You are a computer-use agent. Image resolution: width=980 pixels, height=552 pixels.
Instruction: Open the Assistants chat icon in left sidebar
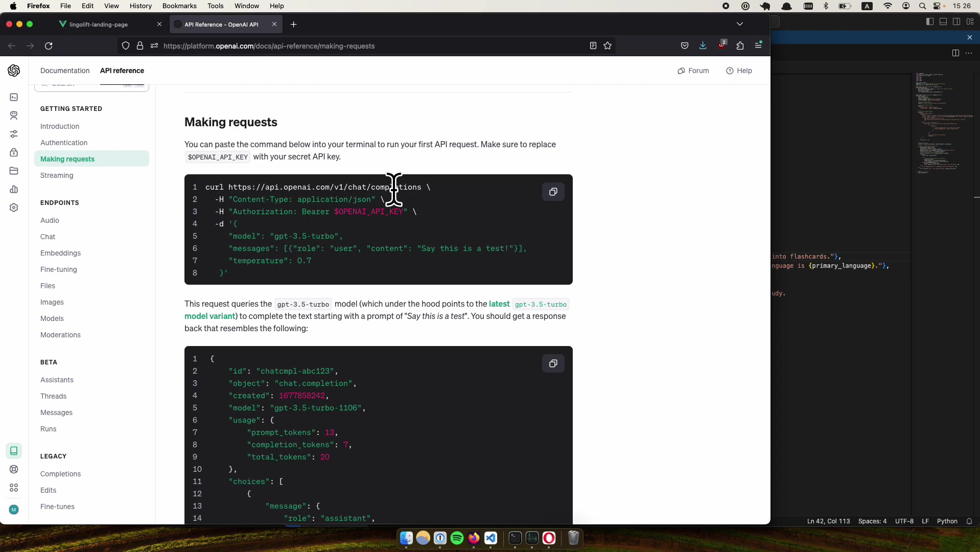coord(14,116)
